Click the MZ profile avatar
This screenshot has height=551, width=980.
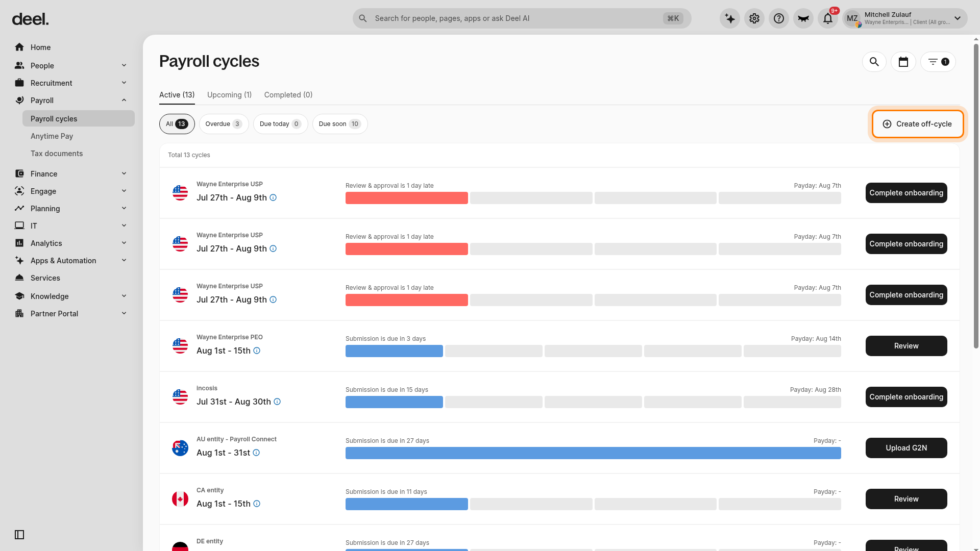(x=852, y=18)
